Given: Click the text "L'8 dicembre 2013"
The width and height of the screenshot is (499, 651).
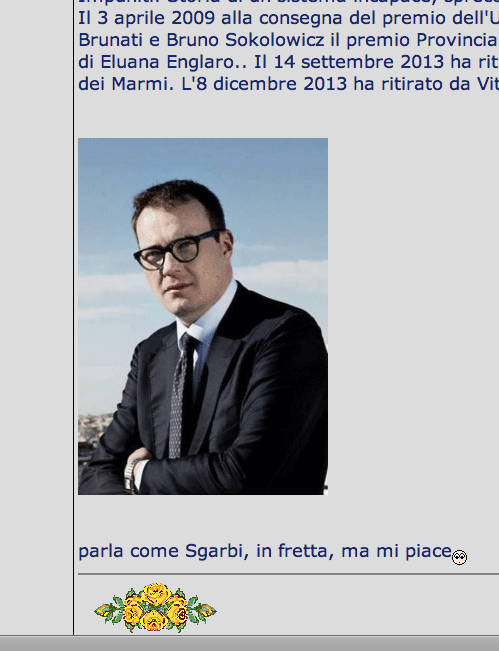Looking at the screenshot, I should tap(264, 84).
